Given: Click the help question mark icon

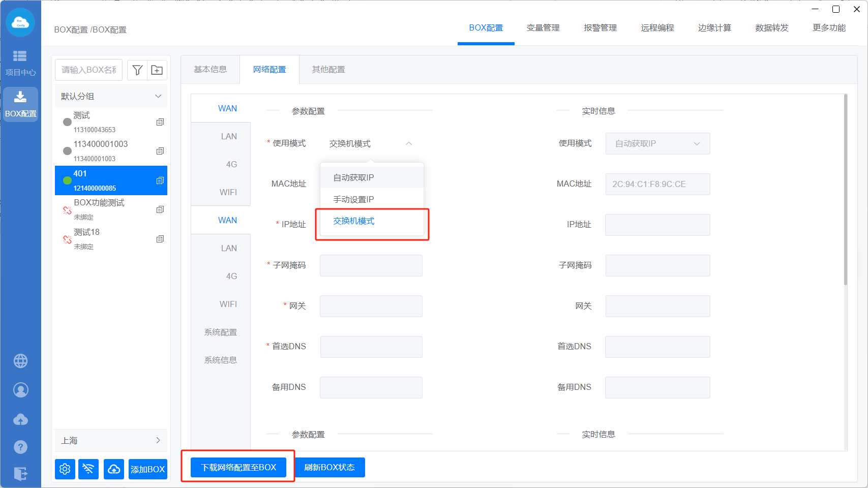Looking at the screenshot, I should [20, 447].
